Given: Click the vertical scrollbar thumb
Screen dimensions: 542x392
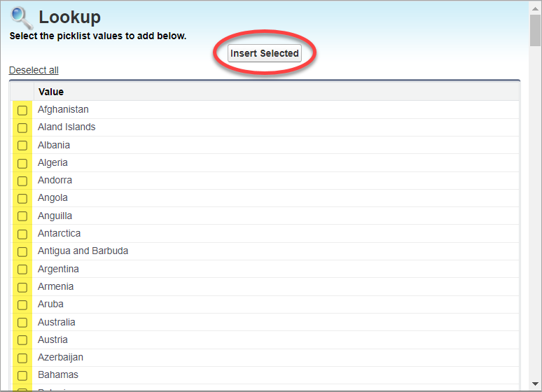Looking at the screenshot, I should 536,30.
